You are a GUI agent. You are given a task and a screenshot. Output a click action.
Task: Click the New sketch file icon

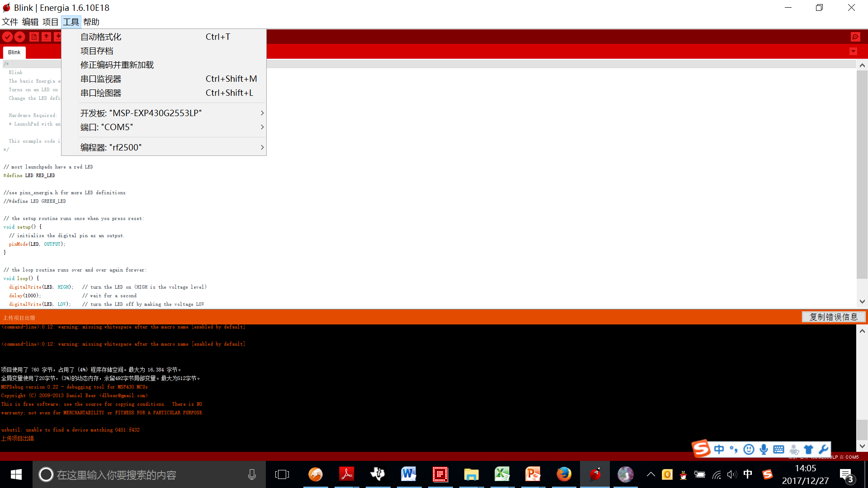34,37
